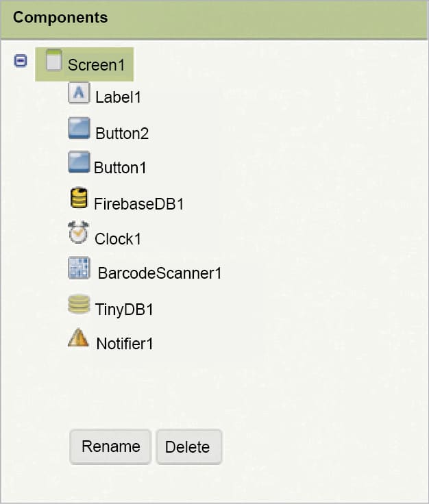429x504 pixels.
Task: Collapse the Screen1 component tree
Action: click(21, 61)
